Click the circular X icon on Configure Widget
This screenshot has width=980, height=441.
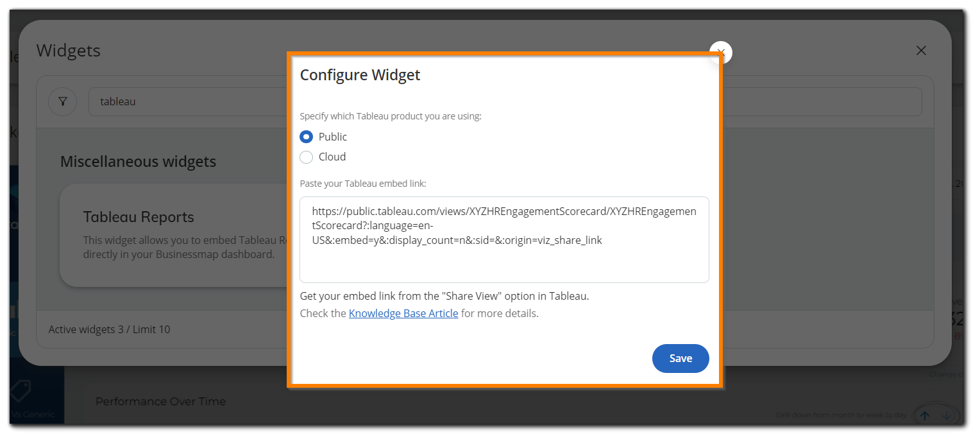click(x=720, y=53)
